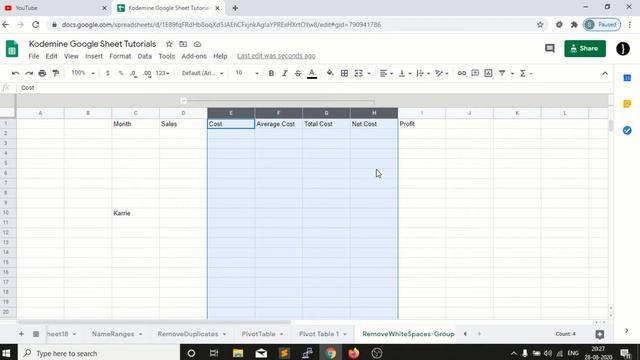Move document to a folder

pos(183,44)
